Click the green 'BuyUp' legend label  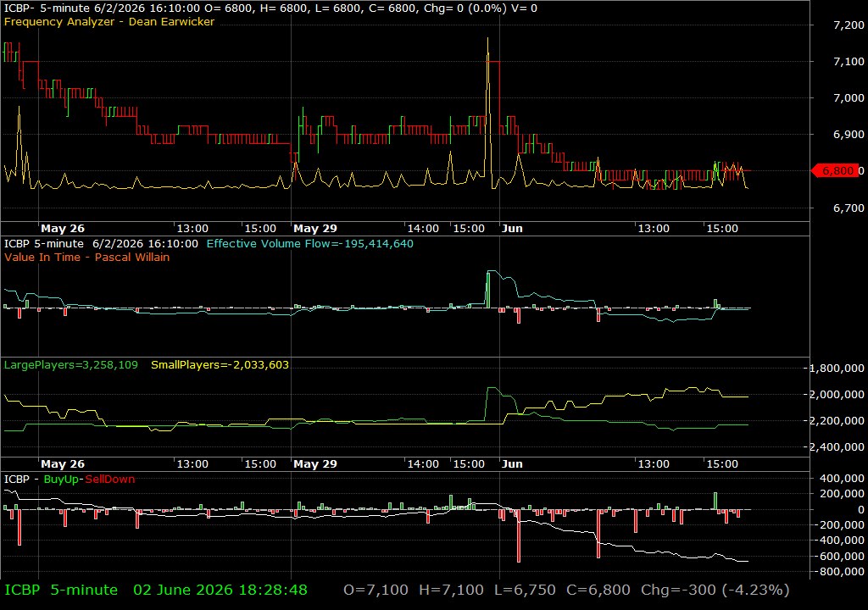[x=61, y=480]
